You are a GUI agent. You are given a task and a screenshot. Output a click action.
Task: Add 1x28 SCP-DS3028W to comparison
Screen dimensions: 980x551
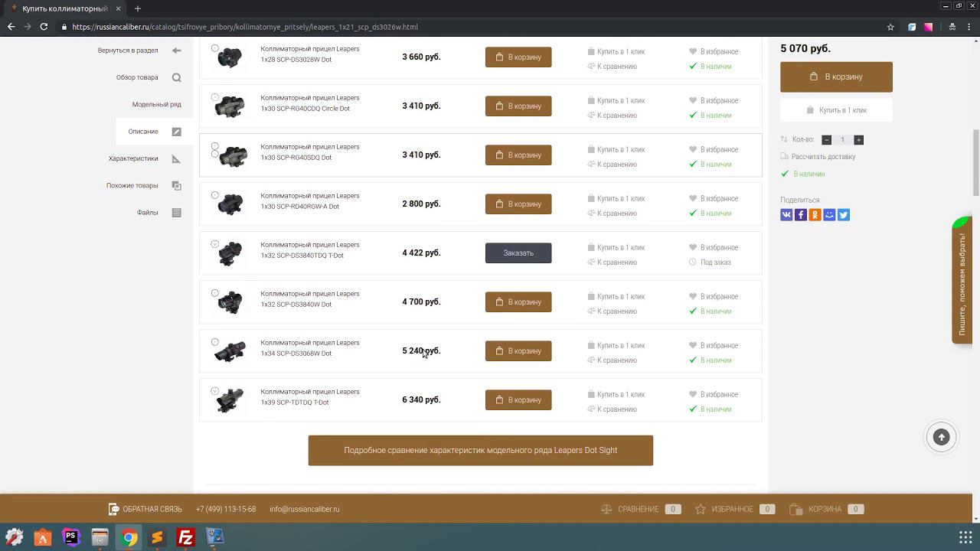click(x=612, y=67)
